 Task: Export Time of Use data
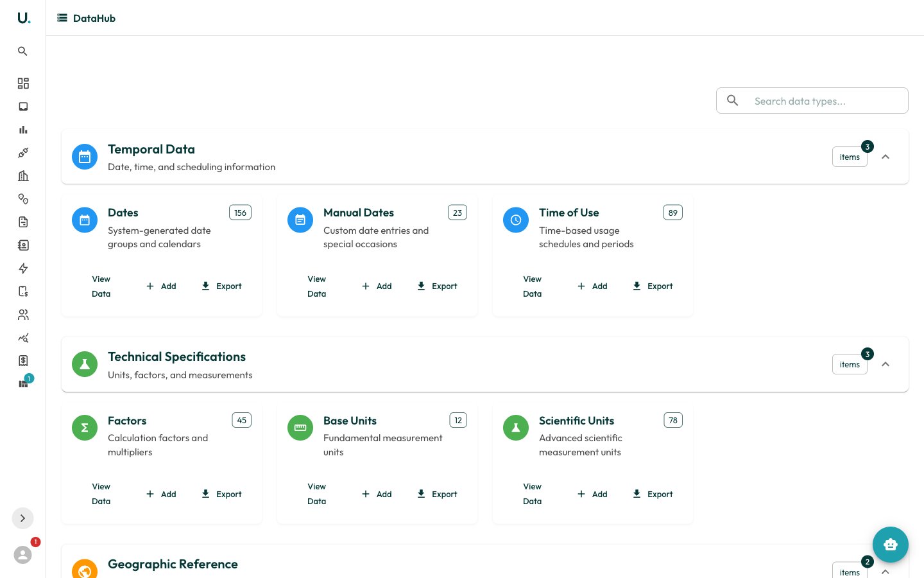pyautogui.click(x=653, y=286)
